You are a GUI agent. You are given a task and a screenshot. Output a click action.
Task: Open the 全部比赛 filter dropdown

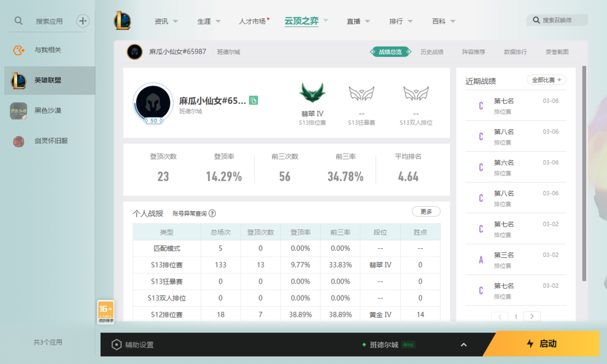pyautogui.click(x=546, y=80)
